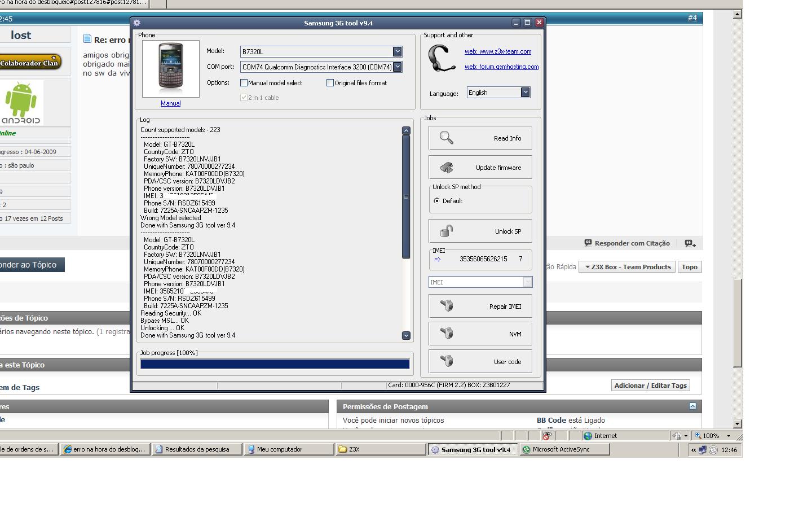Click the Read Info magnifier button
The image size is (812, 508).
point(480,138)
